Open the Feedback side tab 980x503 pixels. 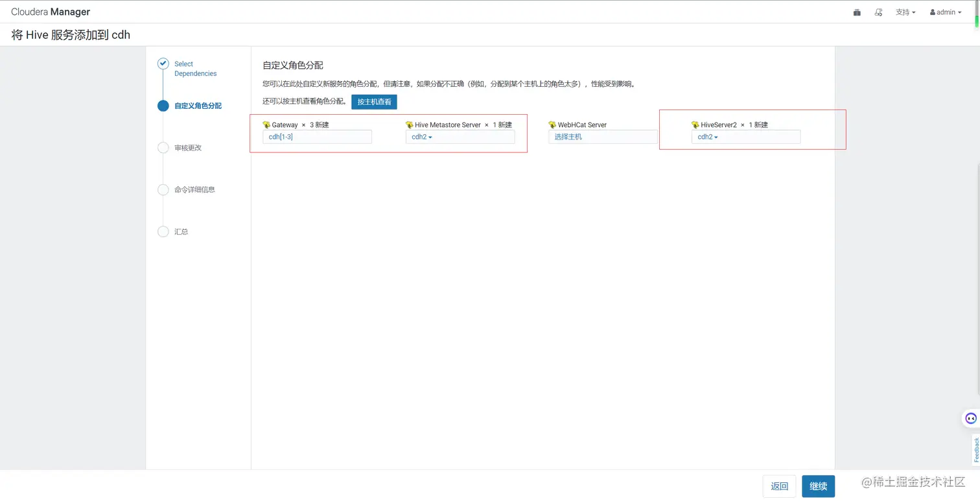[x=976, y=450]
